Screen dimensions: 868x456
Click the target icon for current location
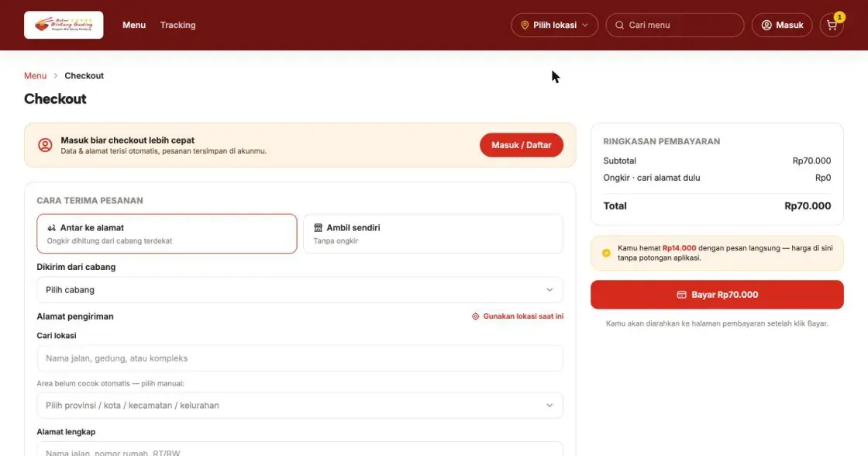pos(475,316)
